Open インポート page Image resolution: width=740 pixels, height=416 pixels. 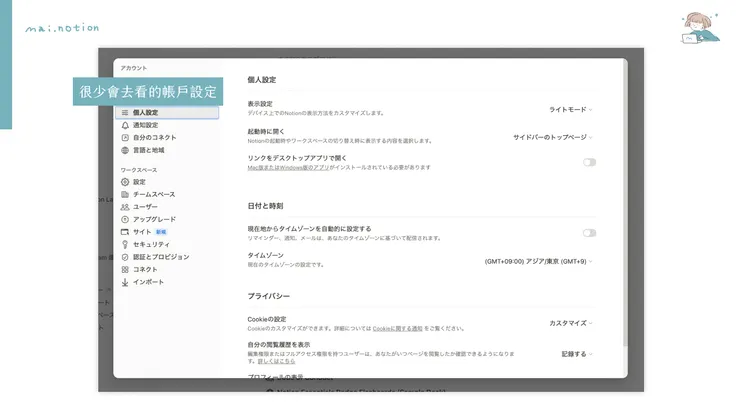coord(167,282)
